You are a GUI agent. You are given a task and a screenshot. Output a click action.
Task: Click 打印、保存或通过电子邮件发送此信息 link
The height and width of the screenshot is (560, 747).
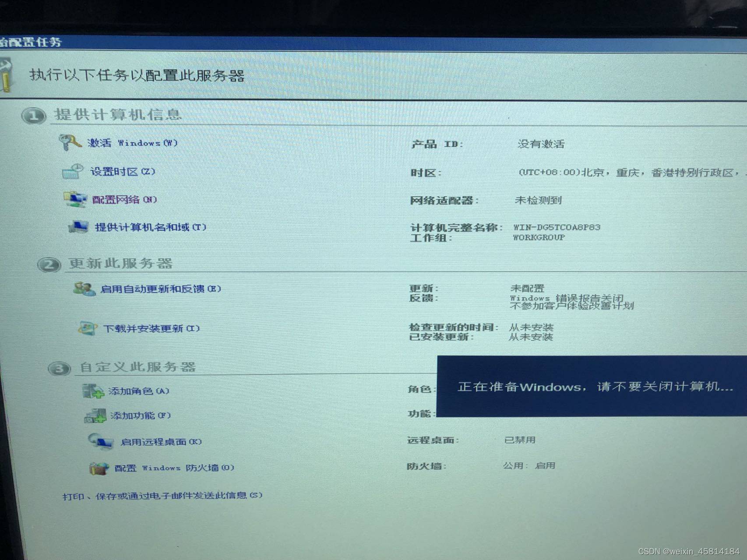[x=162, y=496]
